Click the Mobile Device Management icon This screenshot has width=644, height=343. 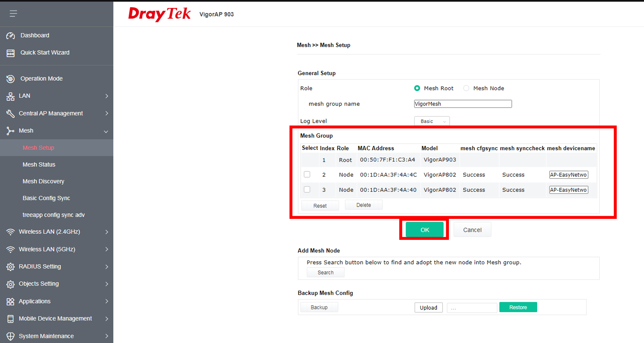point(10,319)
